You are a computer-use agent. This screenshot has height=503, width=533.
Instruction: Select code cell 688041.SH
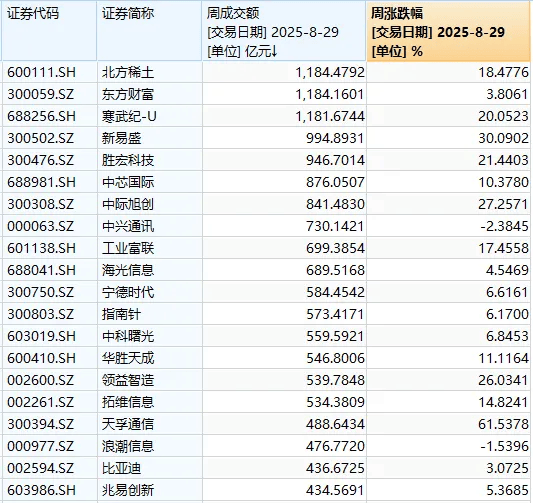coord(49,270)
